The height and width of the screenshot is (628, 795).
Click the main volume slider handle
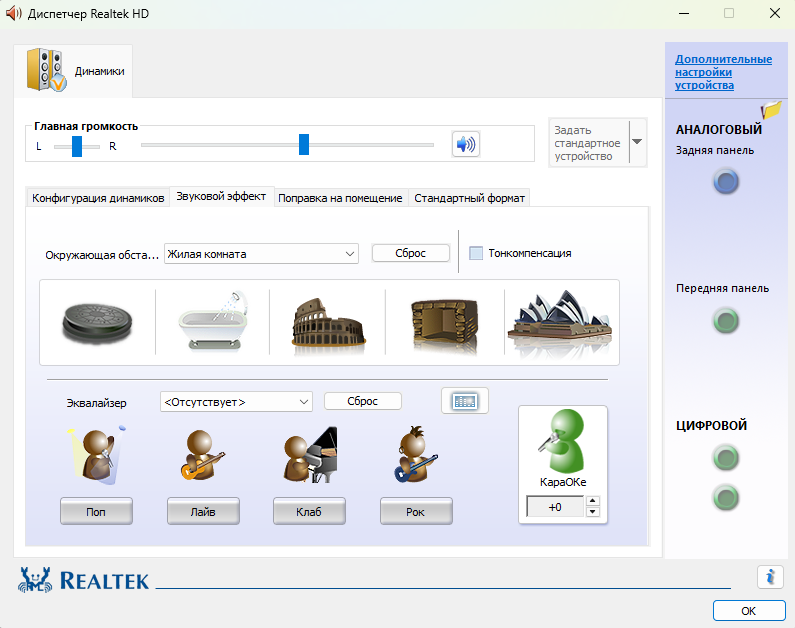(304, 144)
